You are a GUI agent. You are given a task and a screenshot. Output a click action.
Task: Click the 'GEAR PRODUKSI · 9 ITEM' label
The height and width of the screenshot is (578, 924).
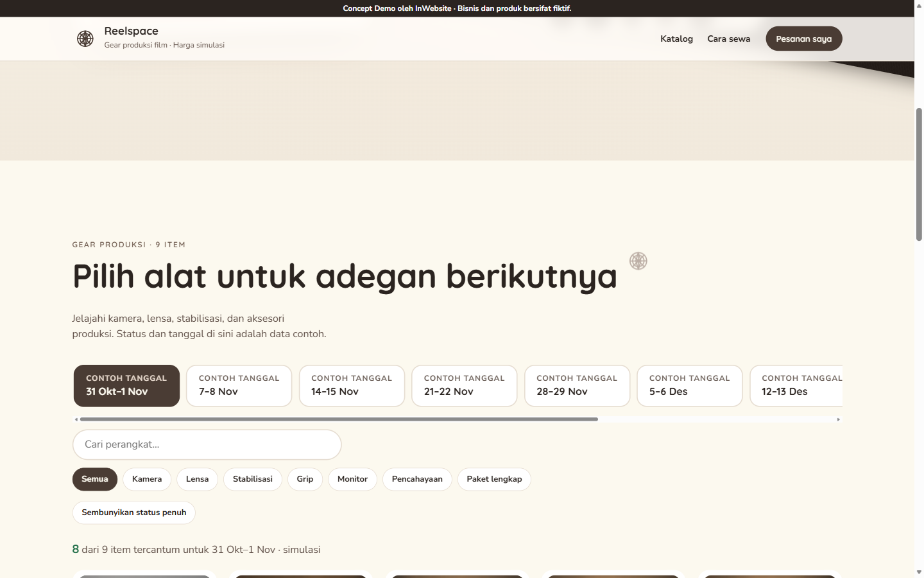[129, 245]
